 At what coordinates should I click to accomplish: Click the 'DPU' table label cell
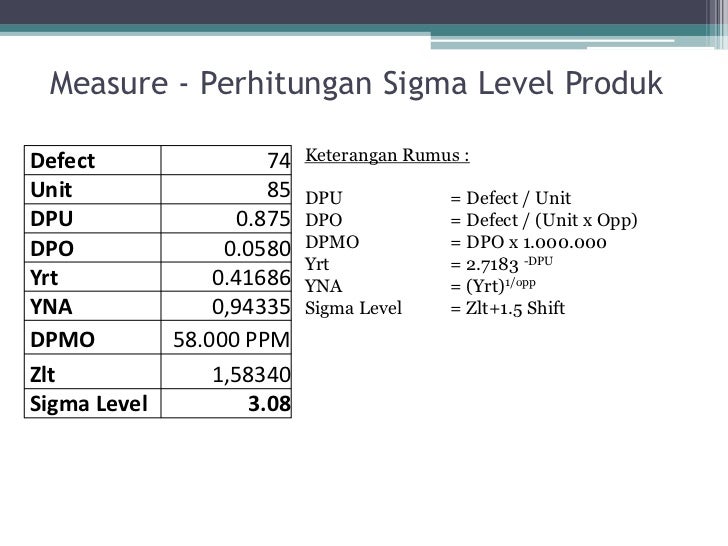92,218
